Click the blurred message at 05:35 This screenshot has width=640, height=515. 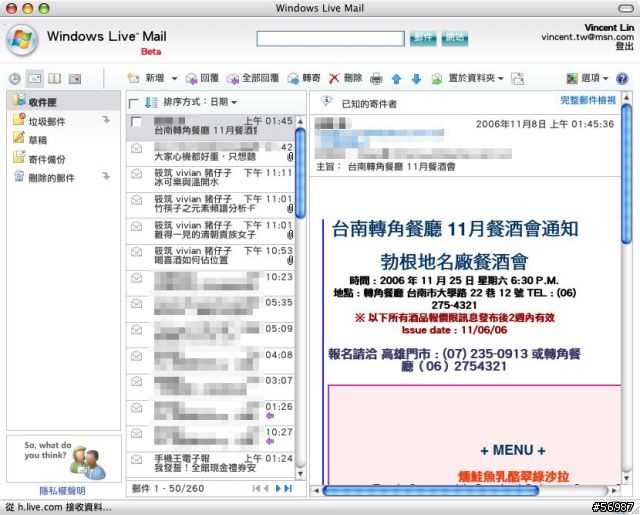[210, 308]
